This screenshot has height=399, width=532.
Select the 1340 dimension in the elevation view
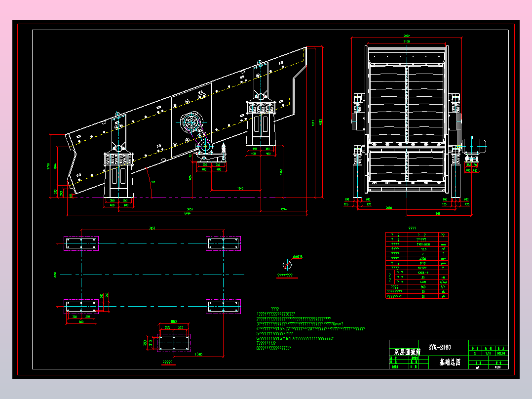[240, 188]
